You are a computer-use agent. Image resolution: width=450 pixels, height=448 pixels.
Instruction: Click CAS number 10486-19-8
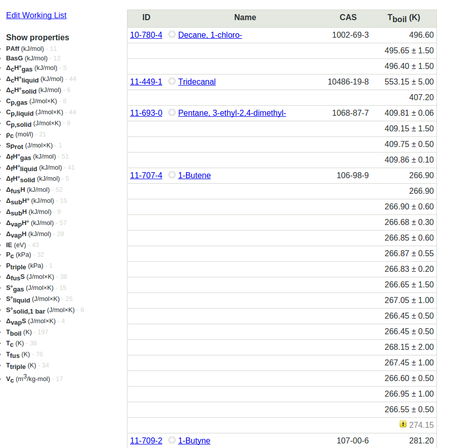[348, 82]
